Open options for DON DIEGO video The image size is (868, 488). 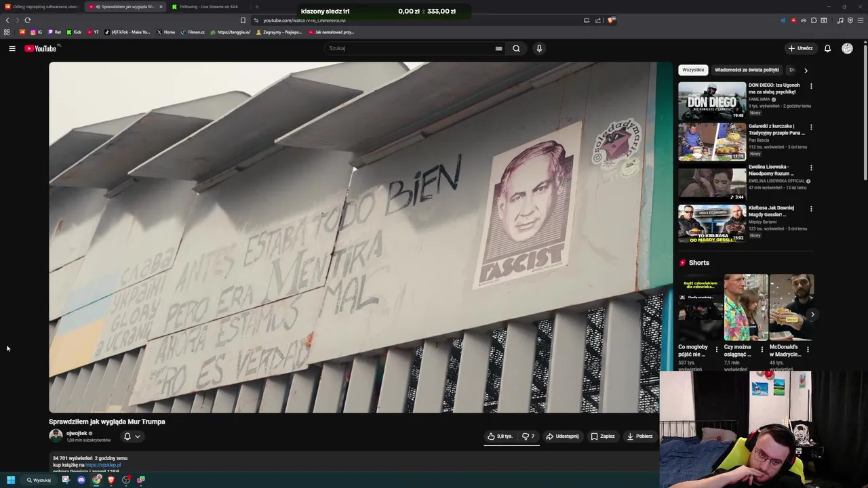click(x=811, y=86)
